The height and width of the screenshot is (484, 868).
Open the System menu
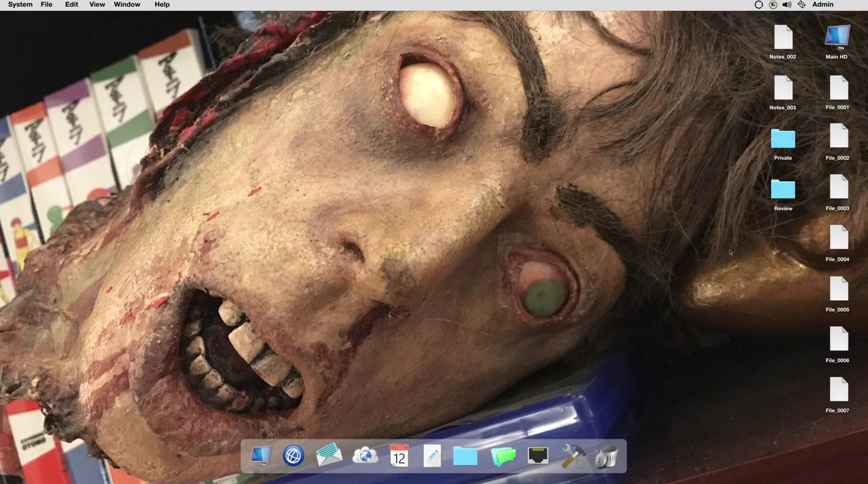(x=20, y=5)
